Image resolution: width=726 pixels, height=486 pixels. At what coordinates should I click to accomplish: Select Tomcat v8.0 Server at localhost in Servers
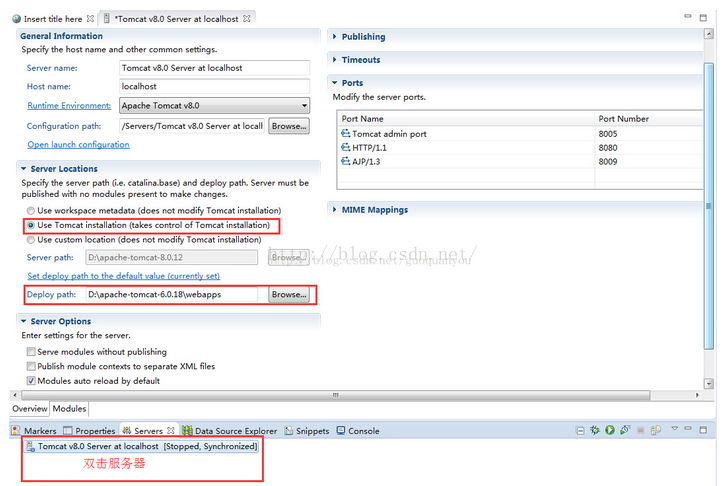(x=142, y=446)
